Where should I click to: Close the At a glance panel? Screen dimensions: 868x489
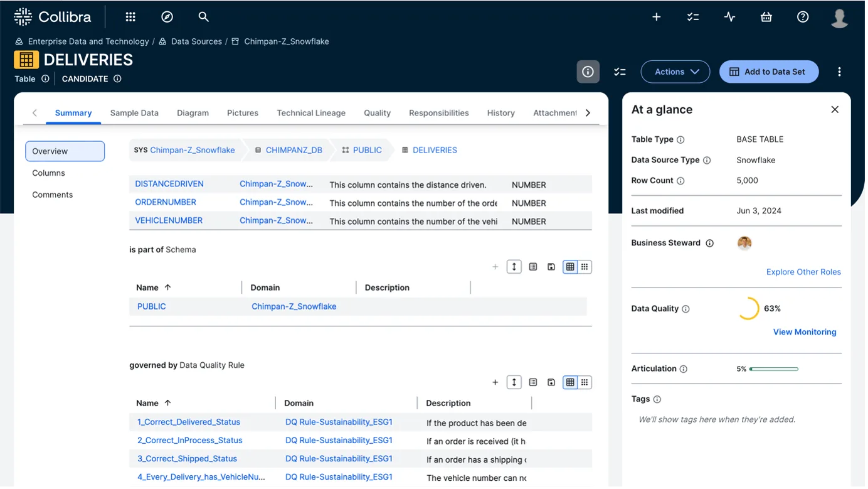point(835,109)
